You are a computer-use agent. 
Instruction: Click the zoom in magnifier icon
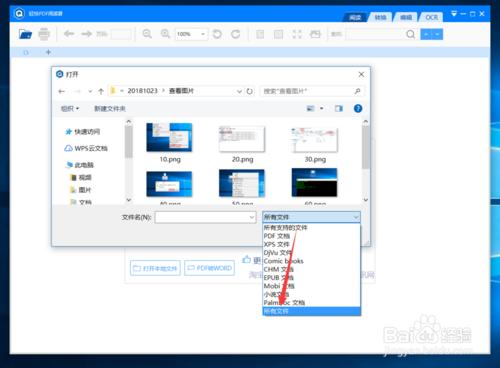click(165, 34)
